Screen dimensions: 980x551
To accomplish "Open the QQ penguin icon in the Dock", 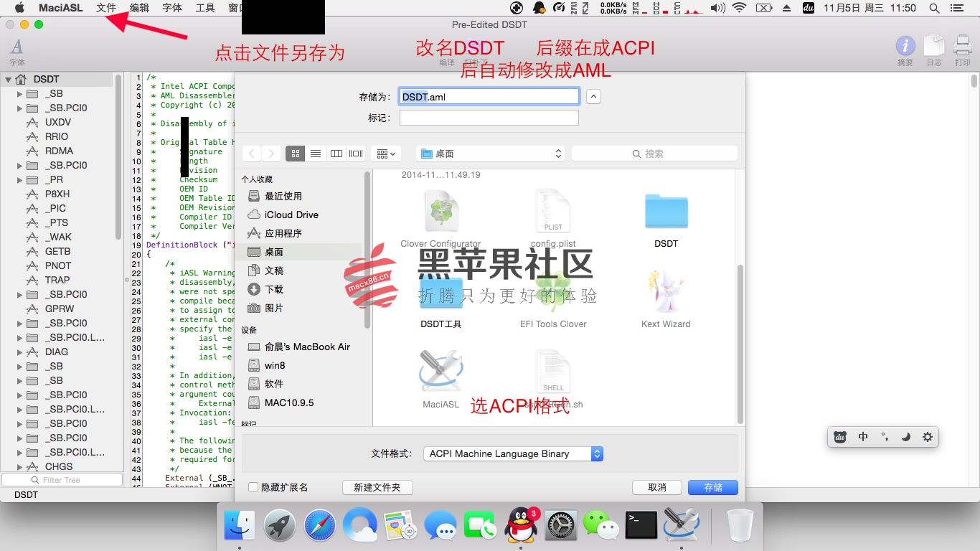I will click(521, 525).
